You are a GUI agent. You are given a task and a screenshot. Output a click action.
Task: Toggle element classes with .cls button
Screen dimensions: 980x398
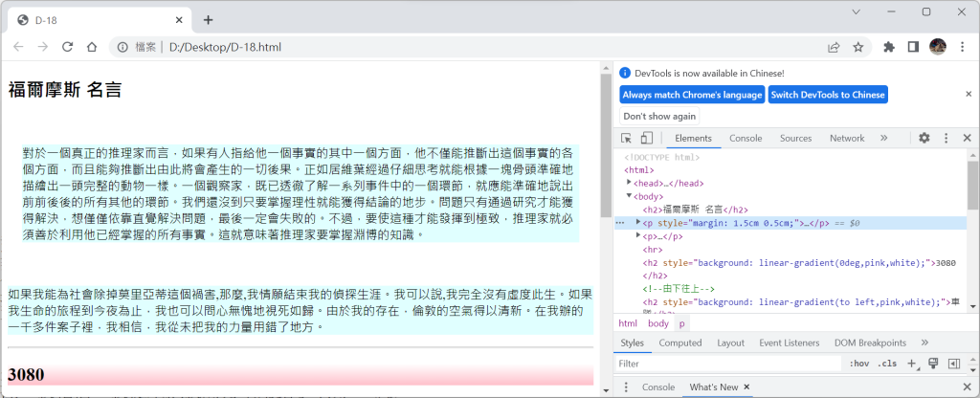886,363
